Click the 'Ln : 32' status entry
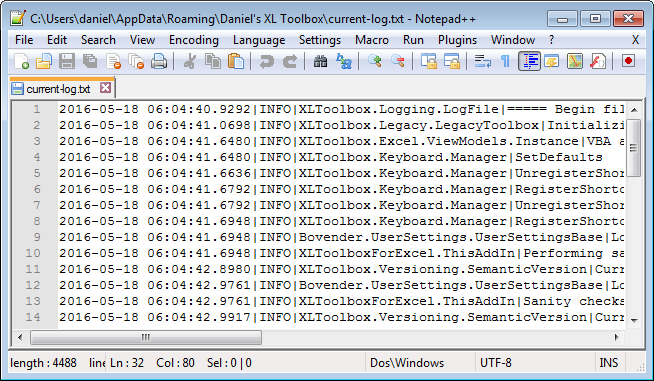The height and width of the screenshot is (381, 654). point(127,363)
